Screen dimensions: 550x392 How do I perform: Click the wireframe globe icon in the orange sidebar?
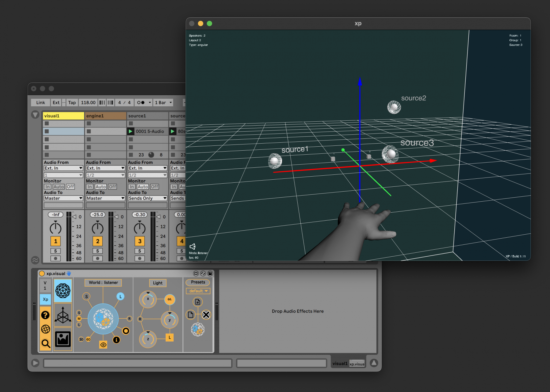pos(46,329)
